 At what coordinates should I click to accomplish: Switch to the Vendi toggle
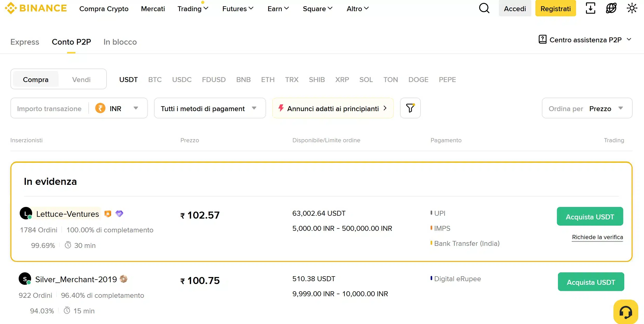click(81, 79)
